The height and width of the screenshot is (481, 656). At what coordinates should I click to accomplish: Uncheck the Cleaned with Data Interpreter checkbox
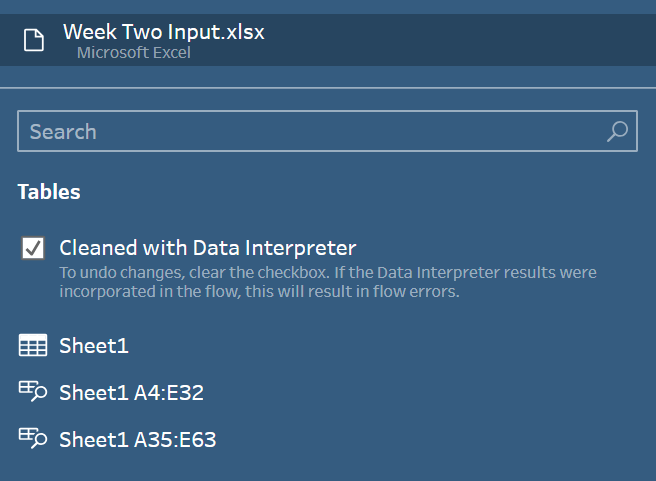point(33,248)
